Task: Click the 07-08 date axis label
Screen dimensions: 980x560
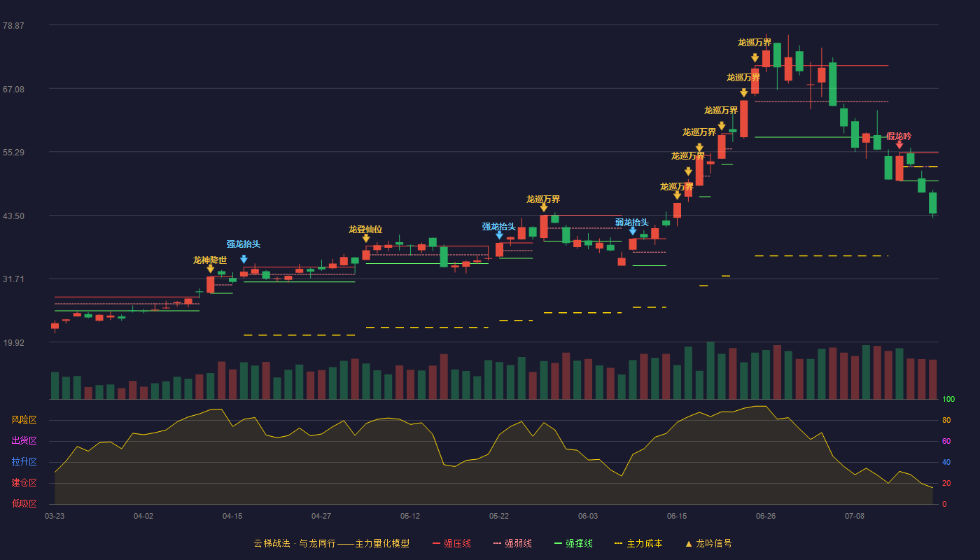Action: [x=855, y=516]
